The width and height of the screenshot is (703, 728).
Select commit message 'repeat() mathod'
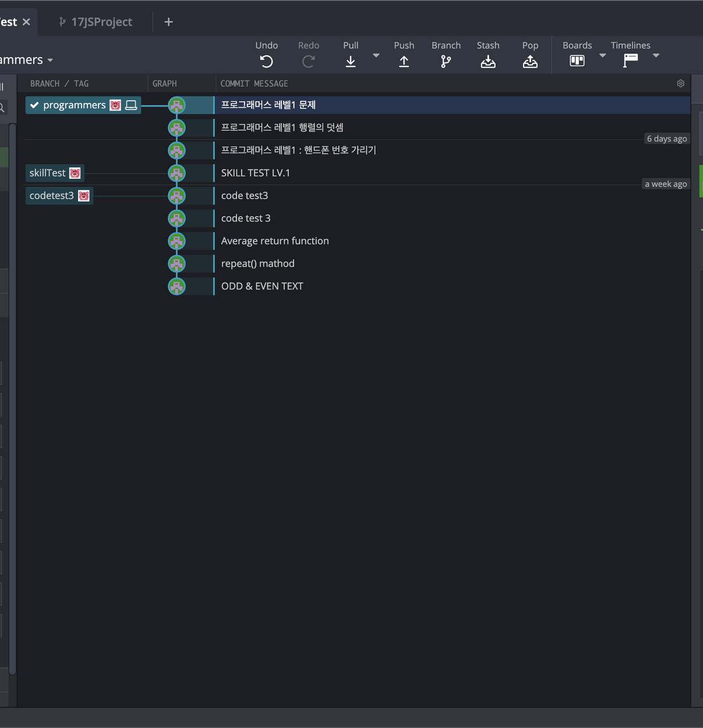258,264
